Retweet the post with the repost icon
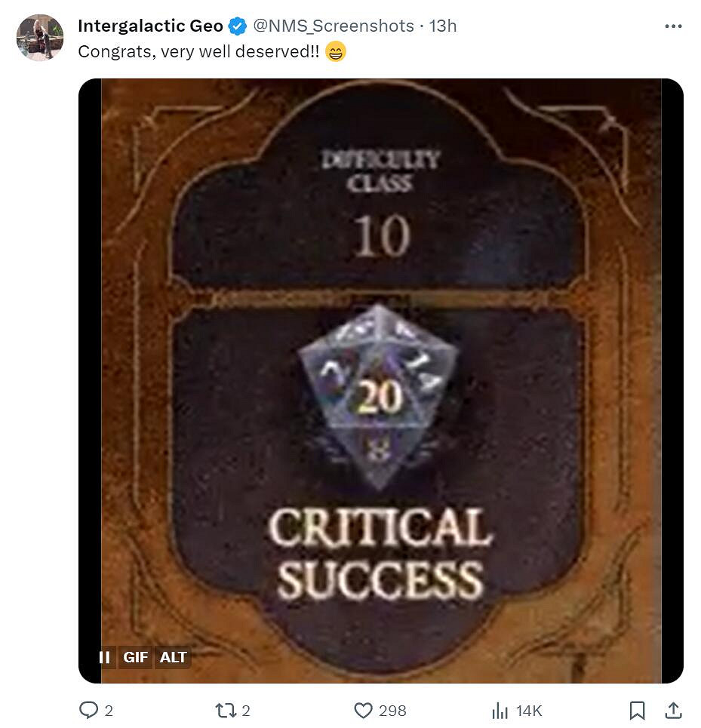 pos(225,711)
